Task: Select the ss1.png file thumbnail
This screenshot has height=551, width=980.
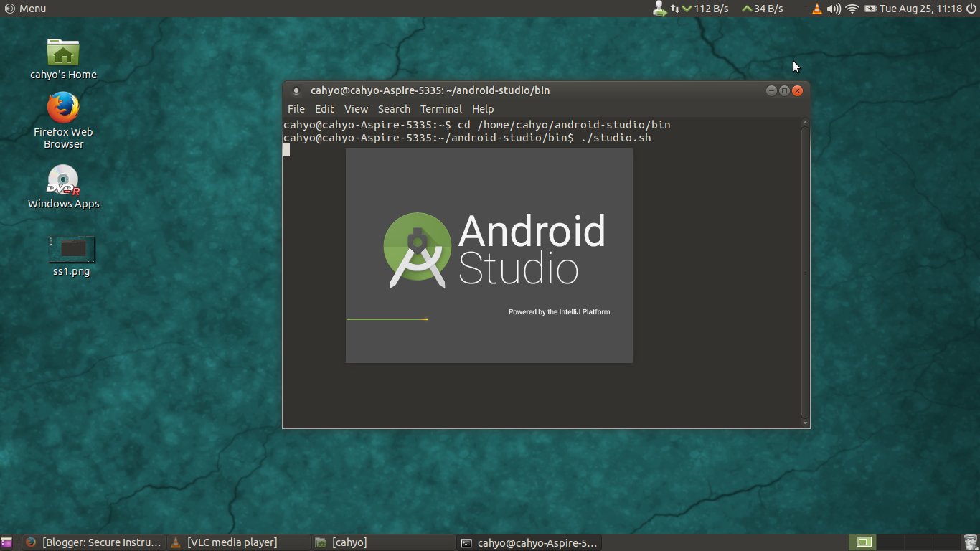Action: coord(71,250)
